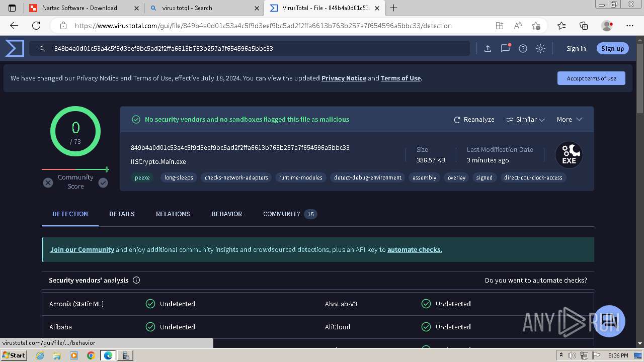Click the Alibaba vendor name

(60, 327)
